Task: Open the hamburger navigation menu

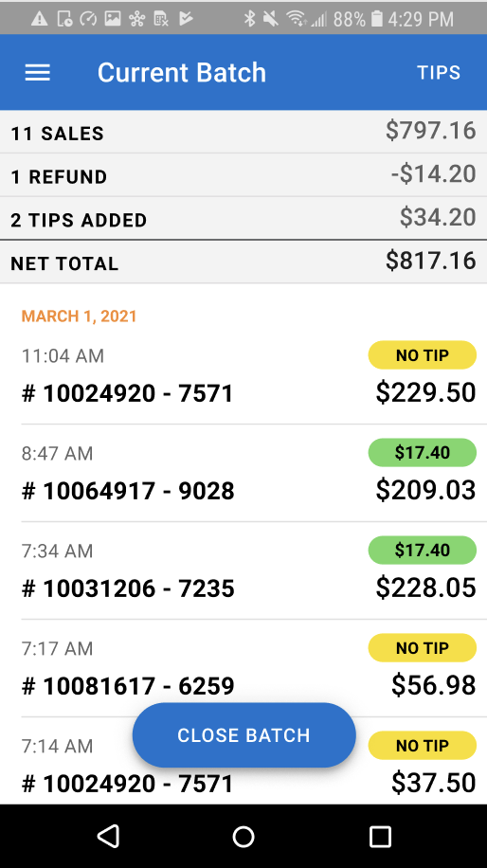Action: point(38,73)
